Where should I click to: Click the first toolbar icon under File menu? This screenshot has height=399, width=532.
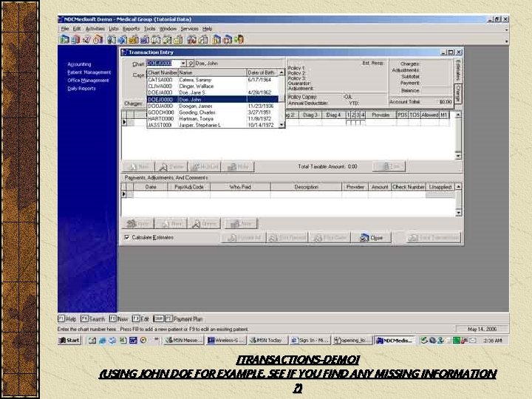click(63, 40)
